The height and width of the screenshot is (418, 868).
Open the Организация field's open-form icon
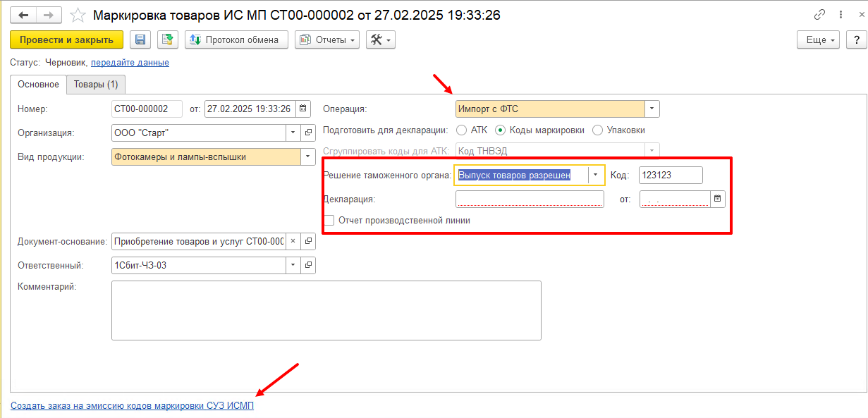pos(308,133)
